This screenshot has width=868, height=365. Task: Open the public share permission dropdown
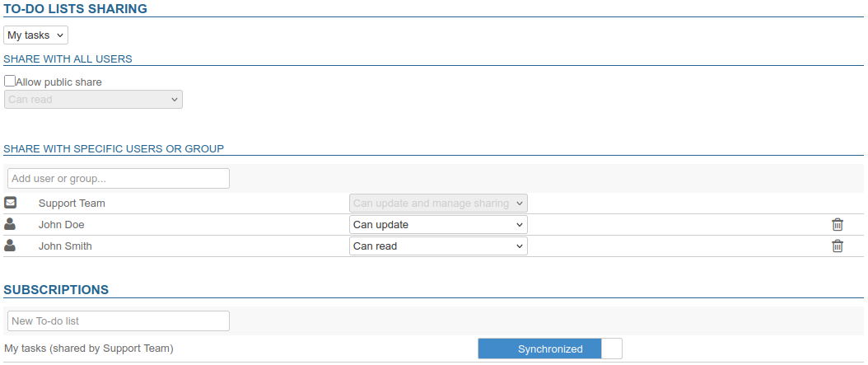[x=93, y=100]
